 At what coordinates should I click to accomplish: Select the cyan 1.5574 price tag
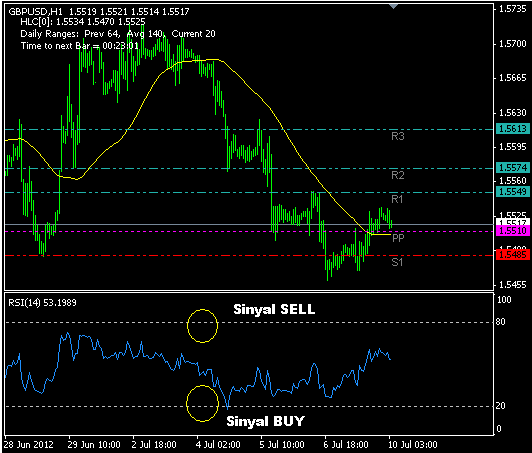point(513,168)
